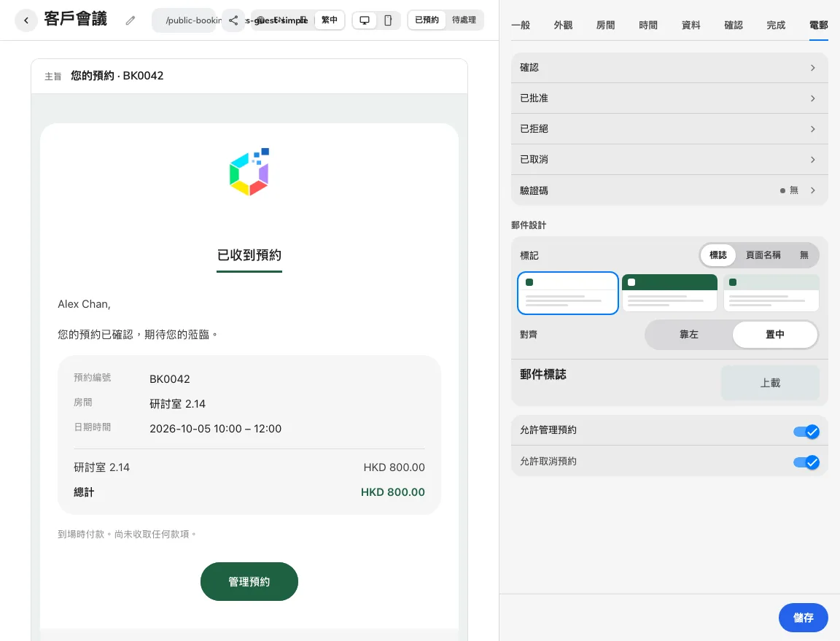The height and width of the screenshot is (641, 840).
Task: Open the 電郵 tab
Action: [819, 26]
